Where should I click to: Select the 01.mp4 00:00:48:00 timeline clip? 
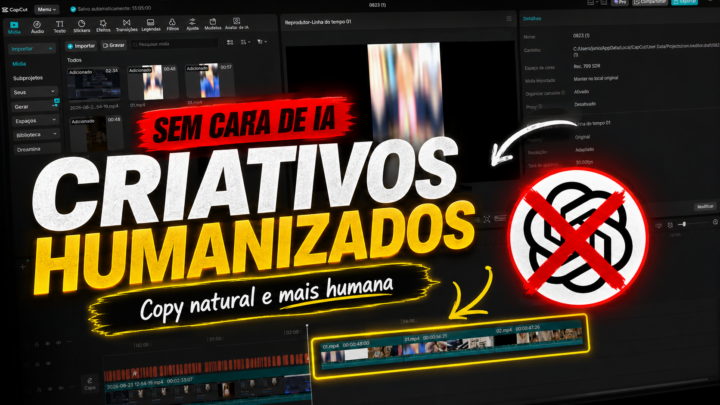[x=362, y=352]
